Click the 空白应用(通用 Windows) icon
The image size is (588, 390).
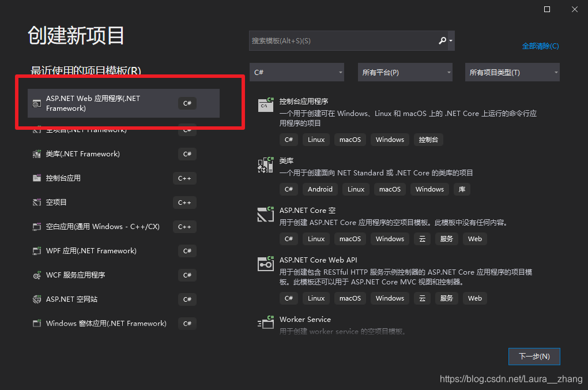click(37, 227)
